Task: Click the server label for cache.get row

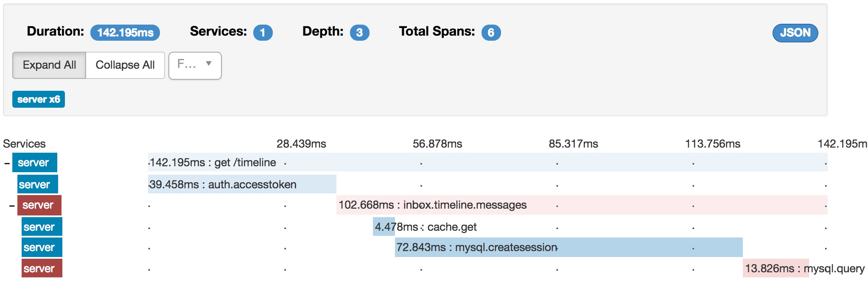Action: coord(42,226)
